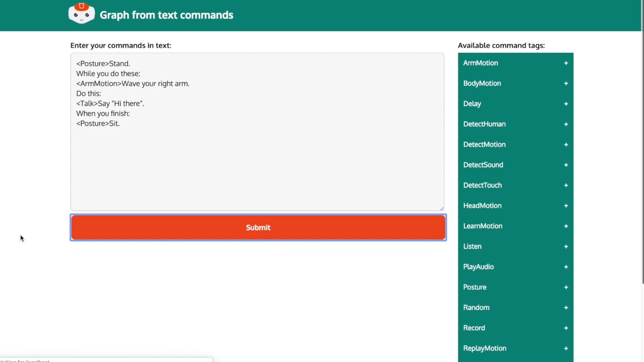Click the '<Posture>Sit.' line
644x362 pixels.
coord(98,123)
